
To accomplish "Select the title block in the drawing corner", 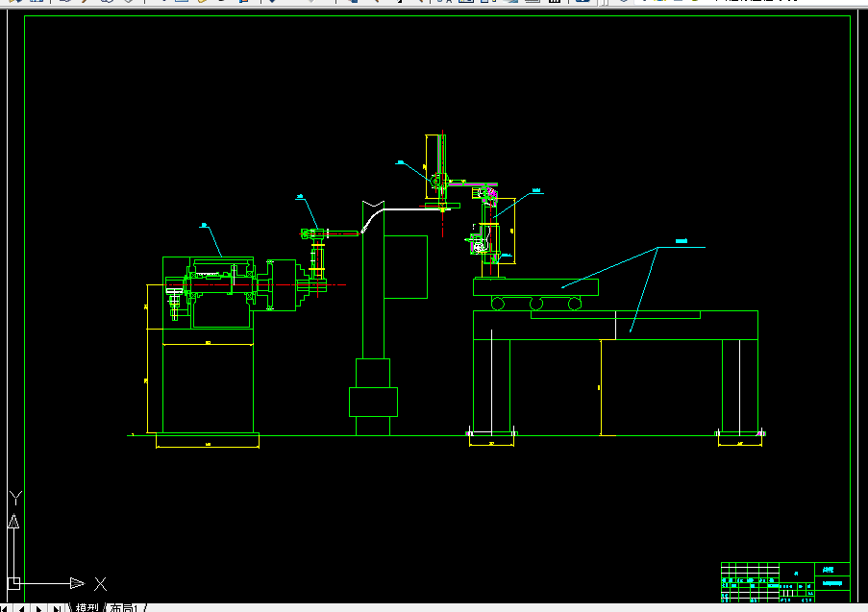I will pos(785,582).
